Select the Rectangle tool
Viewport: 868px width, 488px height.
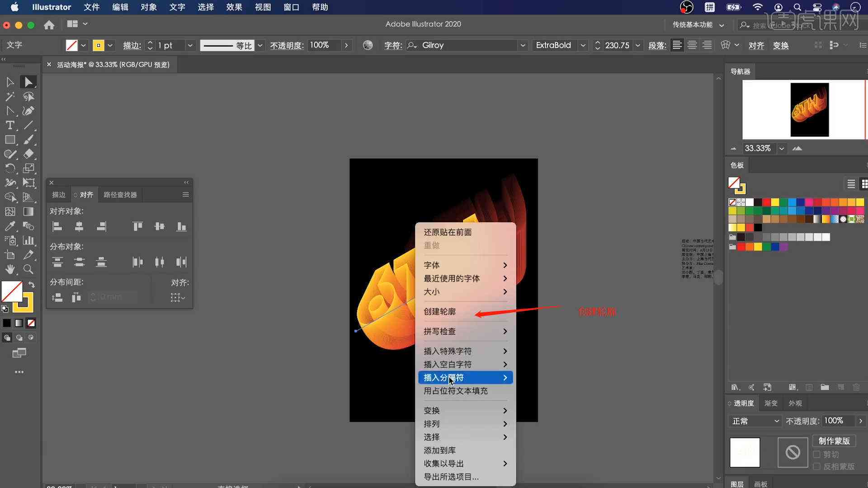coord(10,140)
